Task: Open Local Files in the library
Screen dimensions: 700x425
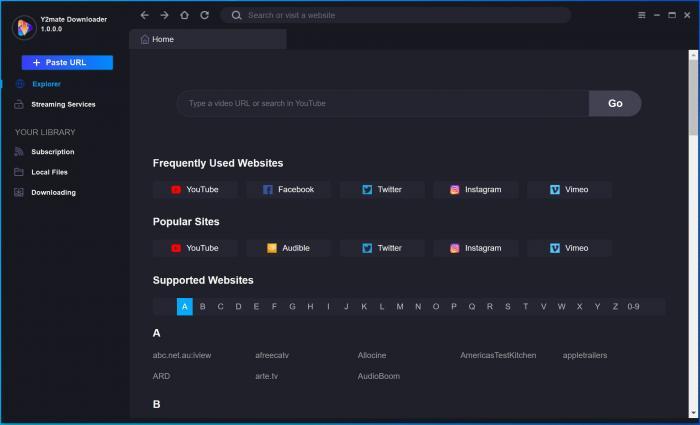Action: tap(50, 172)
